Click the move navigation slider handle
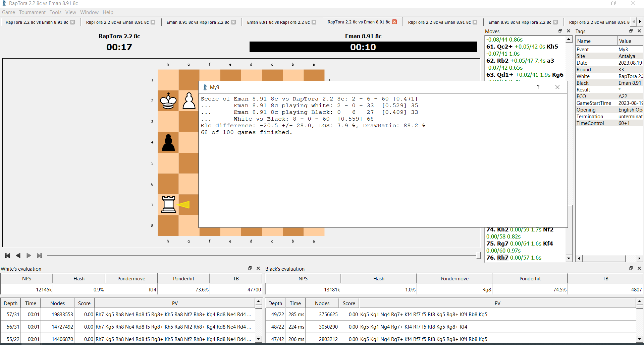Image resolution: width=644 pixels, height=345 pixels. [478, 256]
